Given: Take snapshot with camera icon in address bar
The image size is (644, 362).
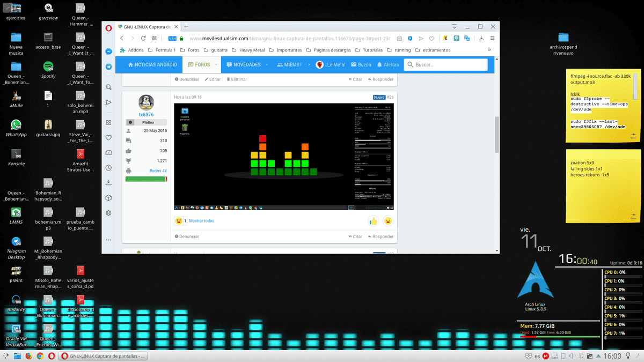Looking at the screenshot, I should [399, 39].
